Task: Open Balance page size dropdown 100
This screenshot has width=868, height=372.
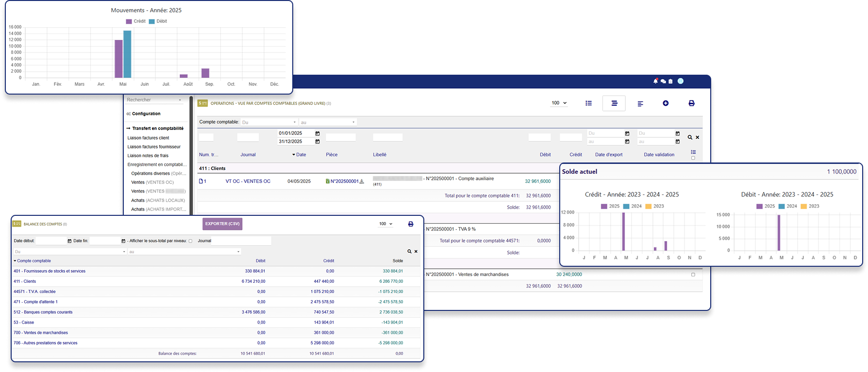Action: (x=386, y=224)
